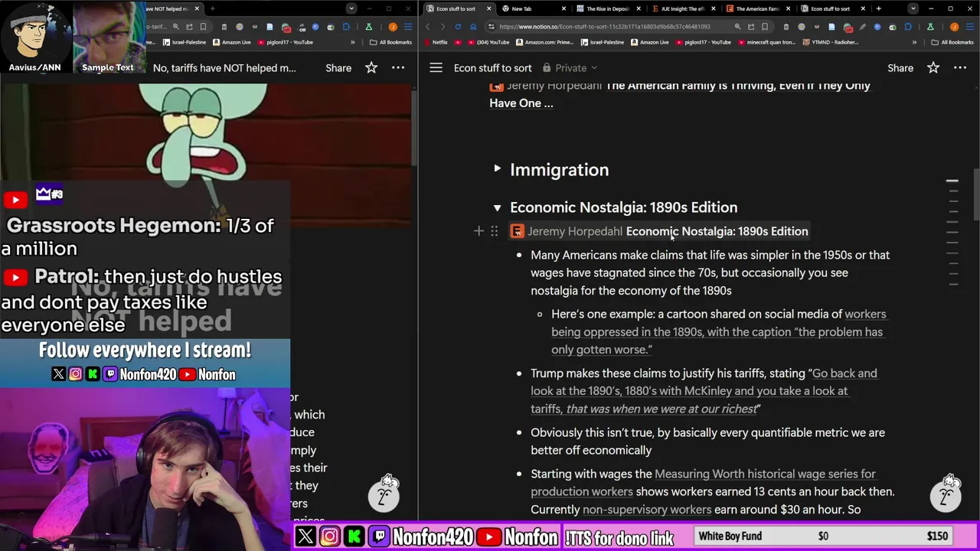Viewport: 980px width, 551px height.
Task: Open tab search chevron in left browser
Action: coord(351,8)
